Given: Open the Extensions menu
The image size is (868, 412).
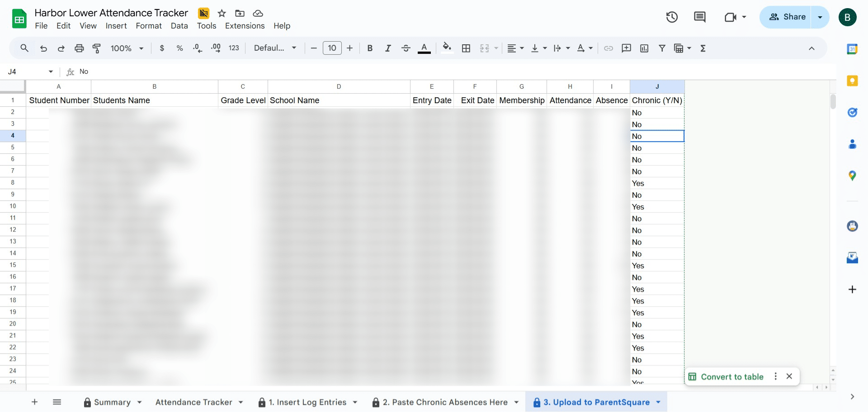Looking at the screenshot, I should (x=245, y=26).
